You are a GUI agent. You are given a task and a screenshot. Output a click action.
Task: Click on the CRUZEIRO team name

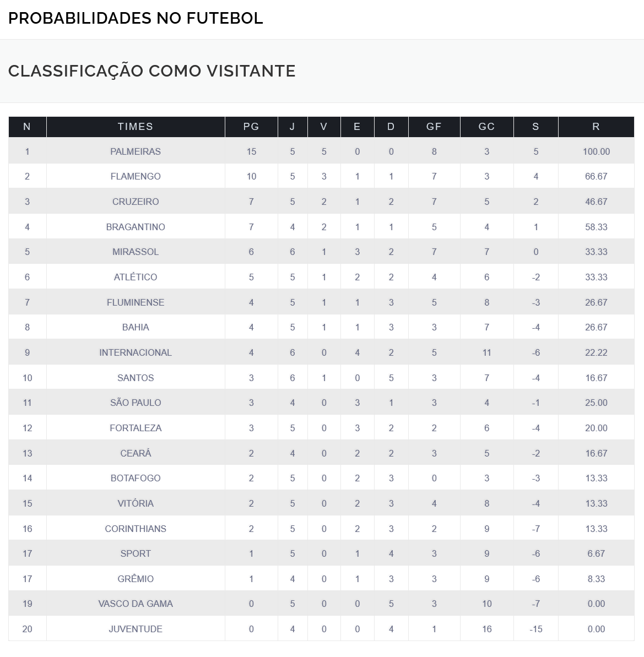click(136, 202)
